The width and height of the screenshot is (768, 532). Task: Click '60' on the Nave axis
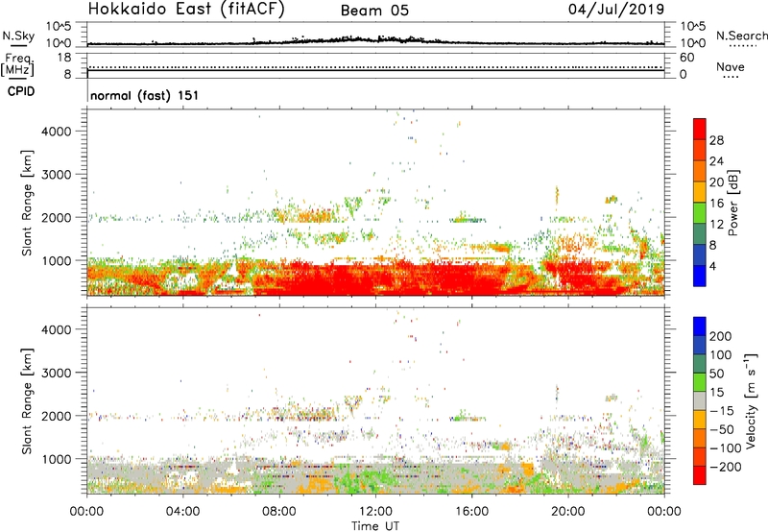click(x=686, y=58)
